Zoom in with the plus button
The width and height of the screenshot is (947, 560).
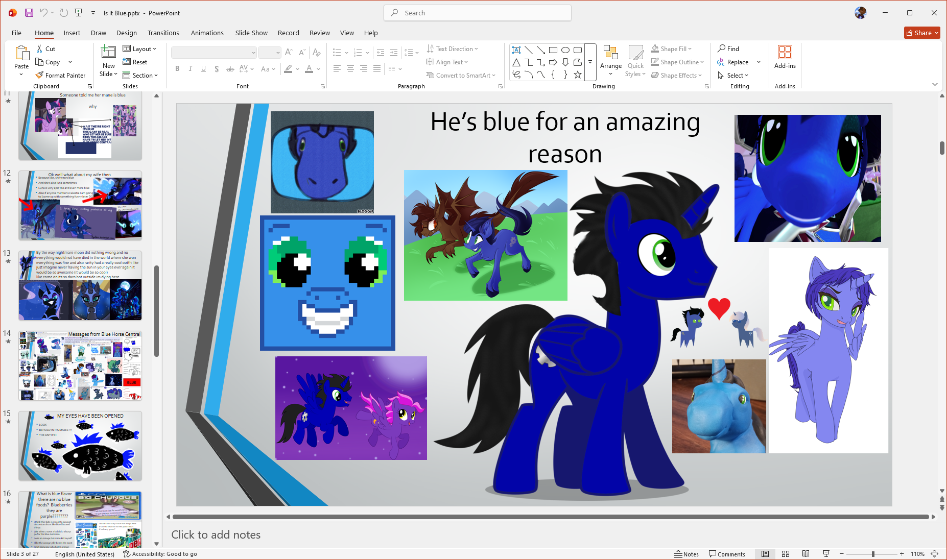(902, 554)
